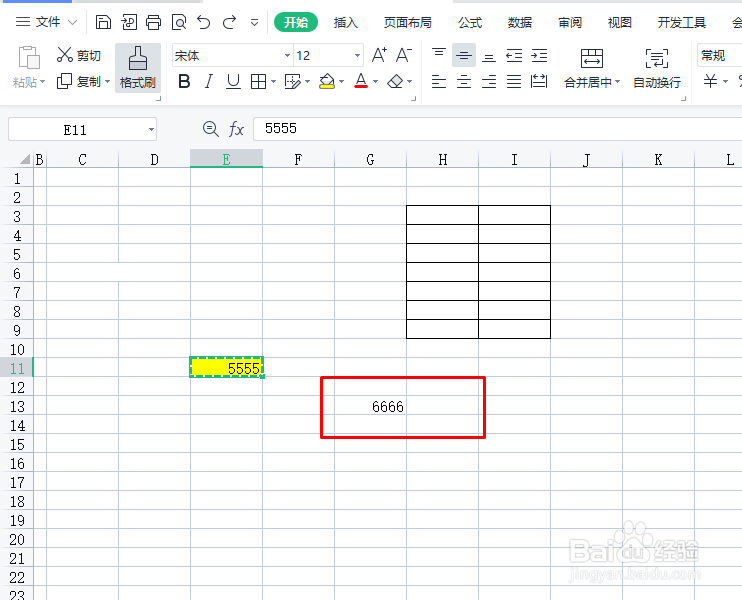
Task: Redo the last action
Action: [230, 22]
